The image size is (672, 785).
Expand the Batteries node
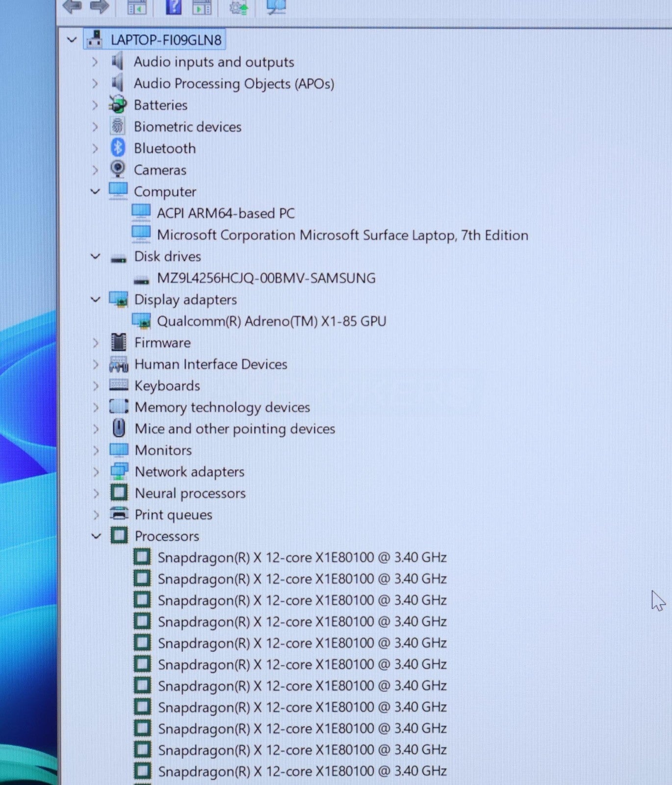coord(95,105)
